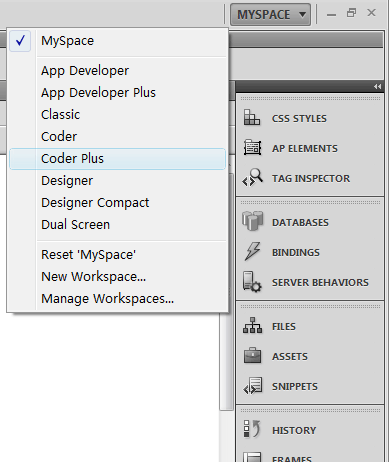Open the Server Behaviors panel icon
Viewport: 389px width, 462px height.
pos(252,282)
